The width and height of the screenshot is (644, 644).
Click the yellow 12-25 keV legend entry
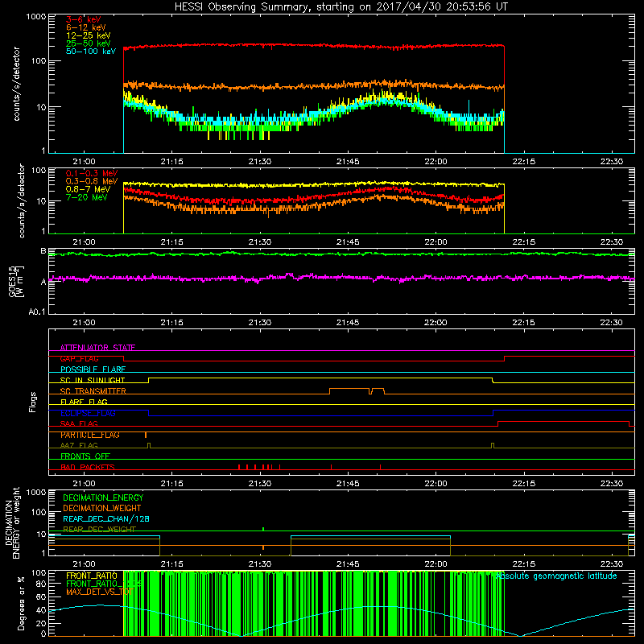coord(88,35)
